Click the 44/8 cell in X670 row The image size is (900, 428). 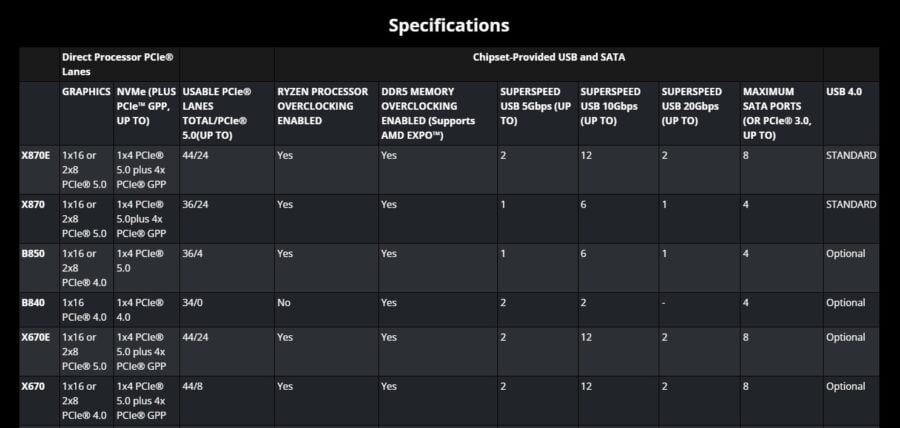[192, 387]
